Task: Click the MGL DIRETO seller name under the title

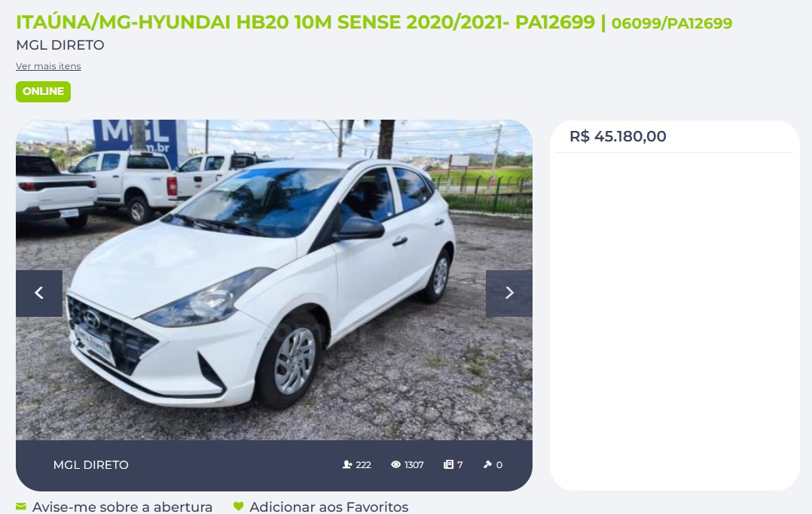Action: pyautogui.click(x=60, y=45)
